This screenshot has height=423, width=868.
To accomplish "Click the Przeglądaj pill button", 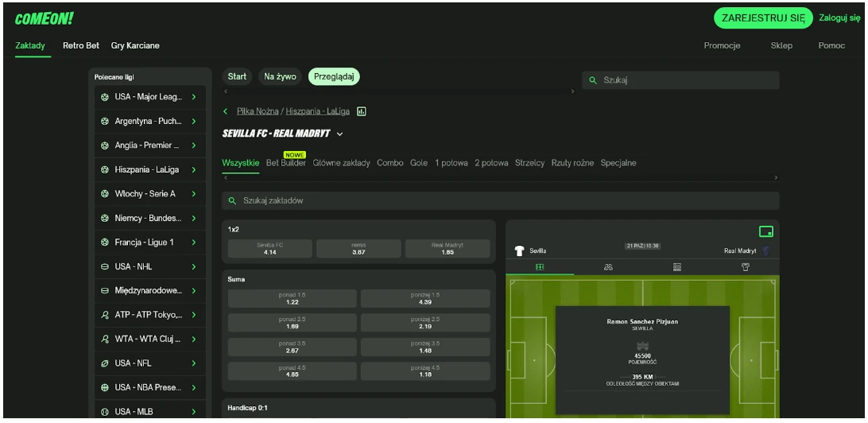I will click(x=334, y=76).
